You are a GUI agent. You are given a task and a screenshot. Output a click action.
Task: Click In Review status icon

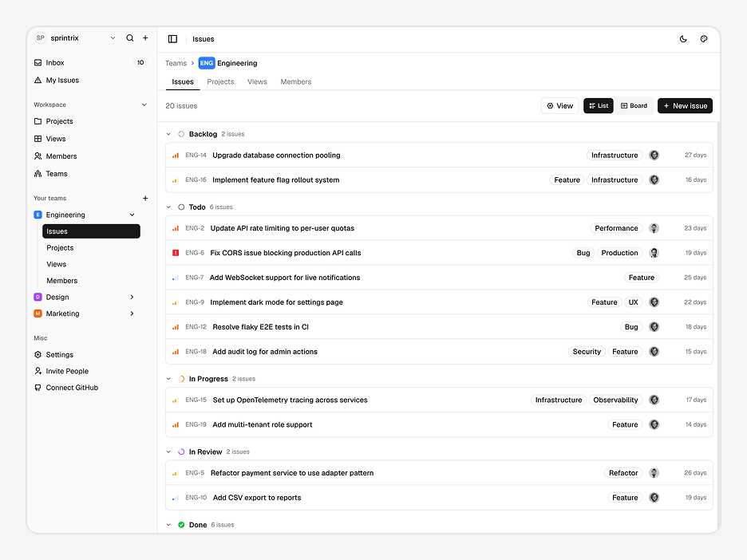181,452
